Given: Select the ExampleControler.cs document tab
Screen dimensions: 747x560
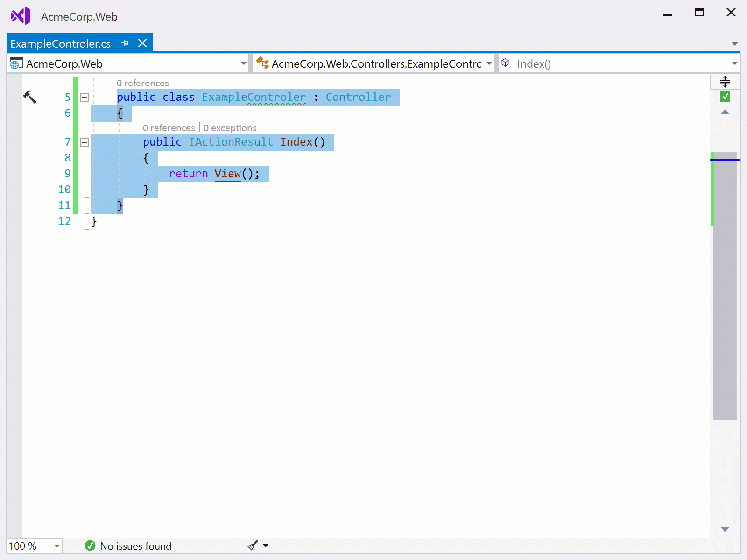Looking at the screenshot, I should pos(61,43).
